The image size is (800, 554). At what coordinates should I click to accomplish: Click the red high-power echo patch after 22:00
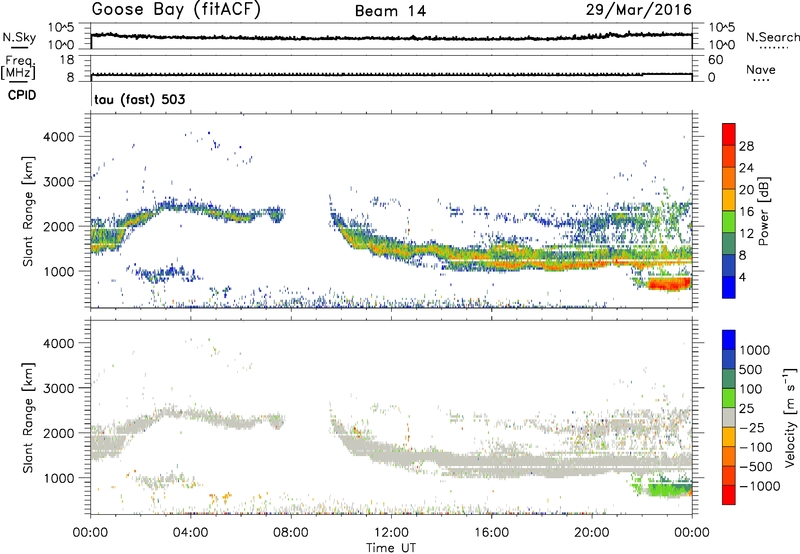tap(669, 283)
